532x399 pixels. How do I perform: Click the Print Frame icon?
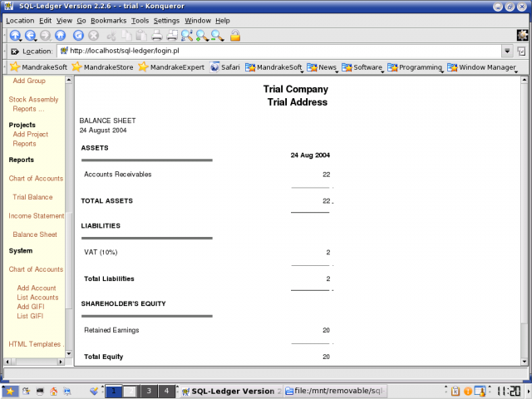click(x=172, y=35)
